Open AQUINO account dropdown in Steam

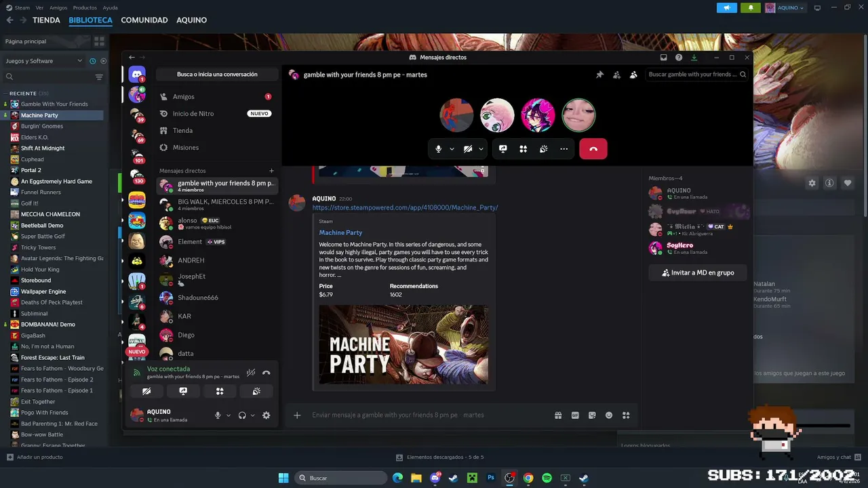click(785, 8)
